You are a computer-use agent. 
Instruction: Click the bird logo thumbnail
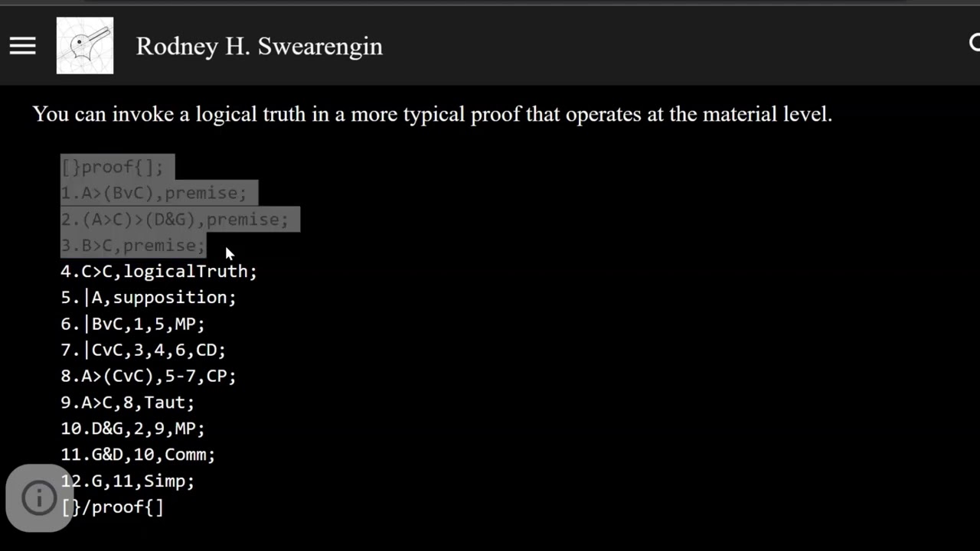click(85, 46)
